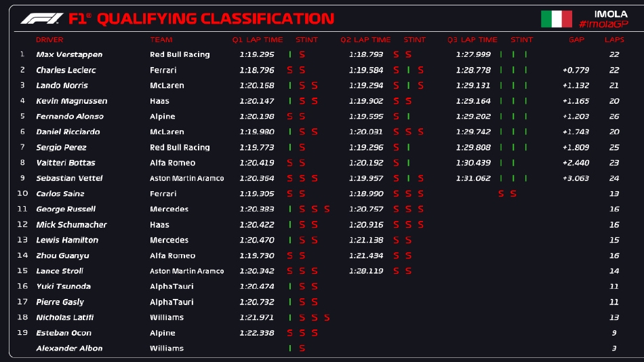644x362 pixels.
Task: Select Max Verstappen's driver name
Action: (x=68, y=54)
